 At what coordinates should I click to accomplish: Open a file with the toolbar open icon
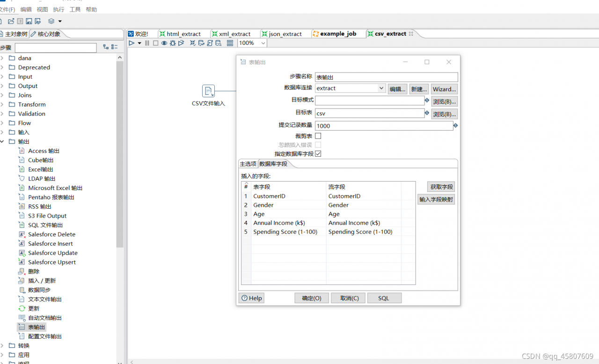coord(11,21)
